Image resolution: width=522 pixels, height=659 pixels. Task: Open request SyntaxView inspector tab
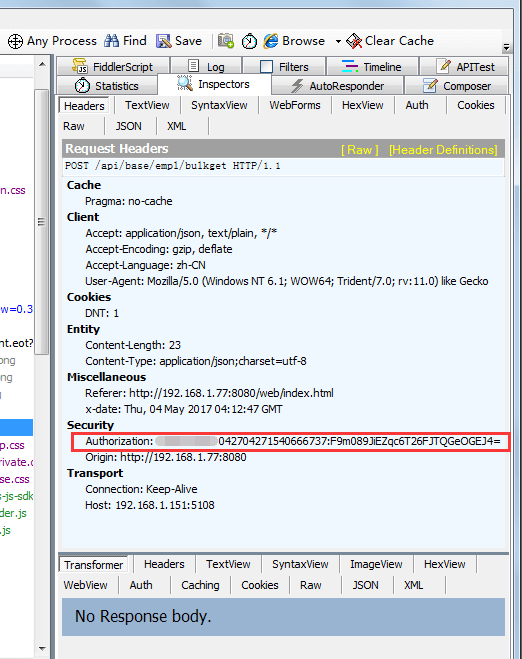click(219, 105)
